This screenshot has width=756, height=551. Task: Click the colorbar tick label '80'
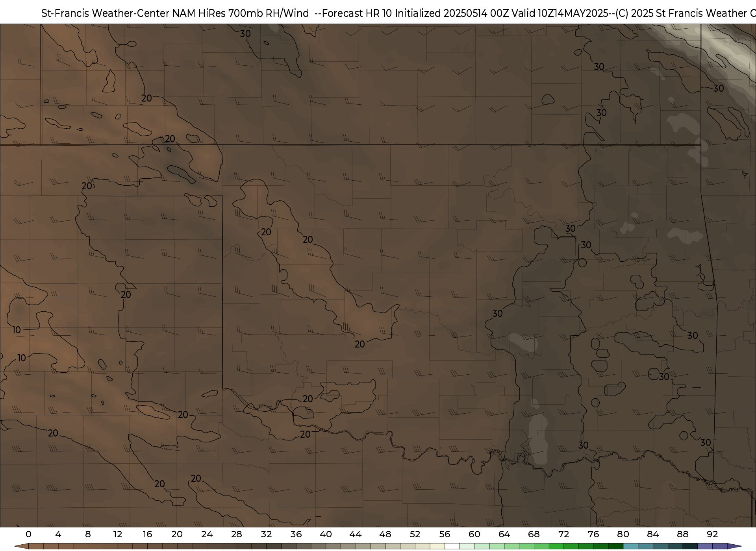623,534
